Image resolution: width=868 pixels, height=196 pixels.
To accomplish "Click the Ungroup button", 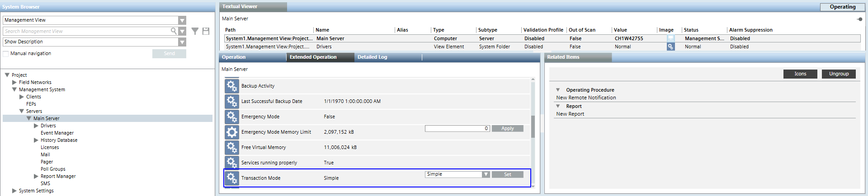I will coord(839,74).
